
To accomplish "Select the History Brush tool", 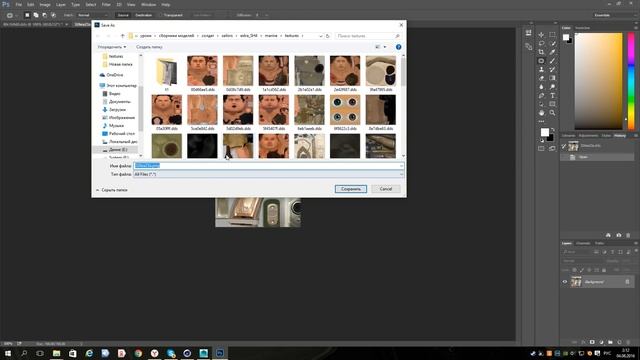I will (x=552, y=69).
